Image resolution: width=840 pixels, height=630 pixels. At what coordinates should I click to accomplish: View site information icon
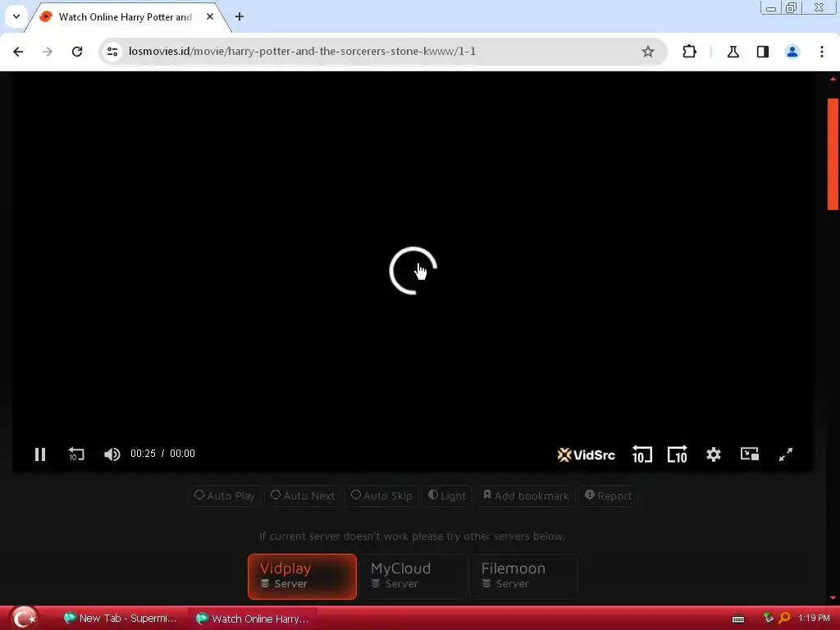[x=112, y=52]
